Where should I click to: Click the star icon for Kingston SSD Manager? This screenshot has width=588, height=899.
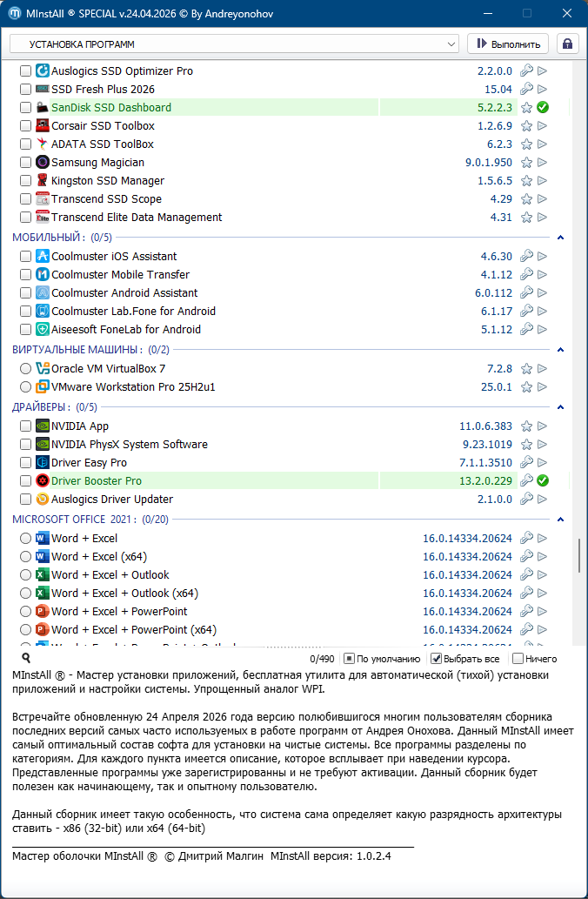[x=526, y=181]
